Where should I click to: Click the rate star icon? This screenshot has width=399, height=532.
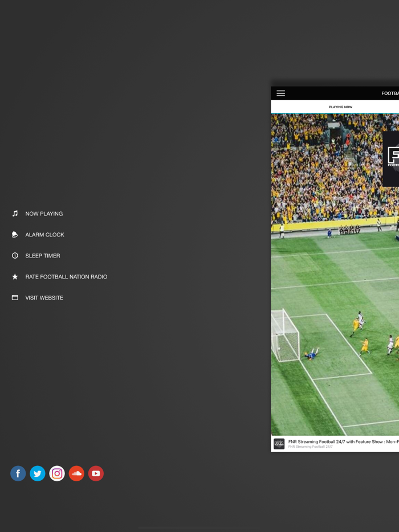[x=15, y=276]
